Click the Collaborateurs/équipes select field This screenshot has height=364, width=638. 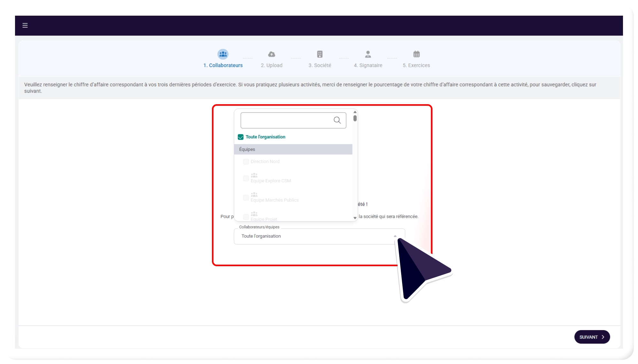319,236
